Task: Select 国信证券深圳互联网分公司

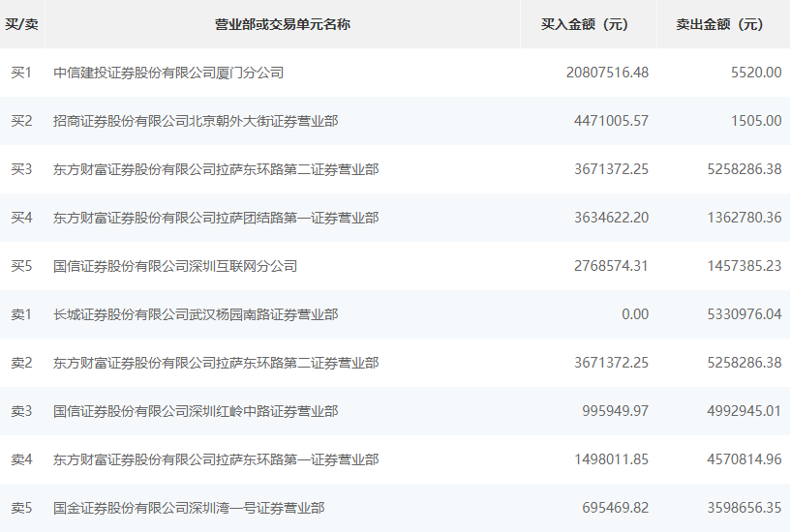Action: point(175,266)
